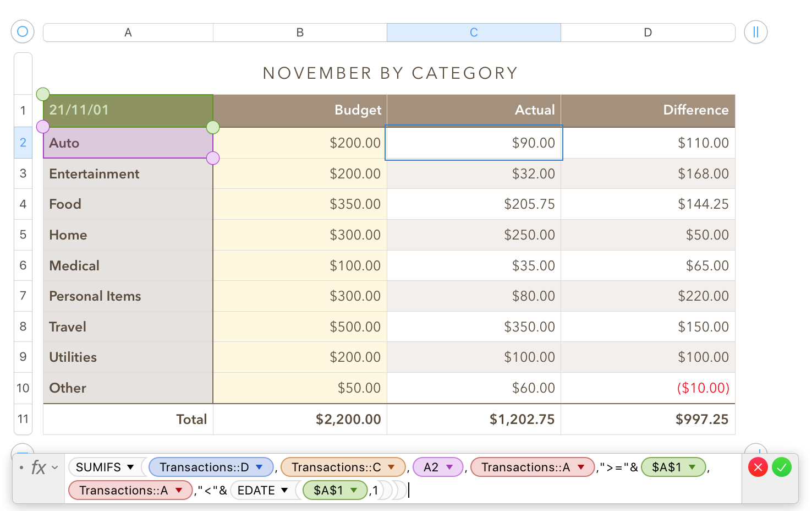This screenshot has width=812, height=511.
Task: Expand the Transactions::D reference options
Action: (259, 467)
